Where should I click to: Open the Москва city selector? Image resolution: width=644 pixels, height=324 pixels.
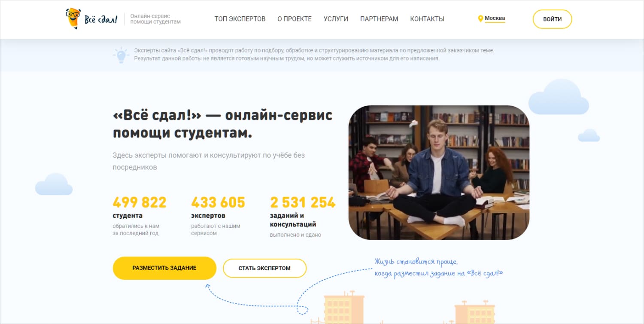point(495,18)
